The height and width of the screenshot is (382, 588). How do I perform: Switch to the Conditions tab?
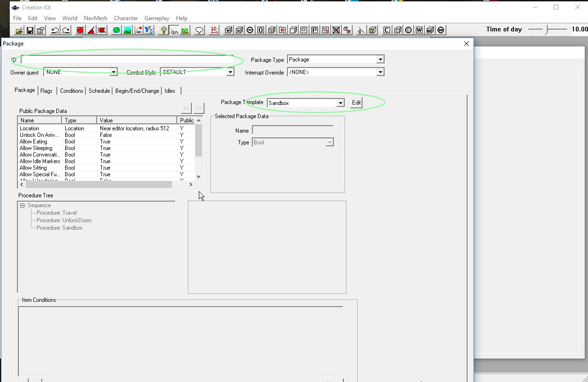(72, 91)
